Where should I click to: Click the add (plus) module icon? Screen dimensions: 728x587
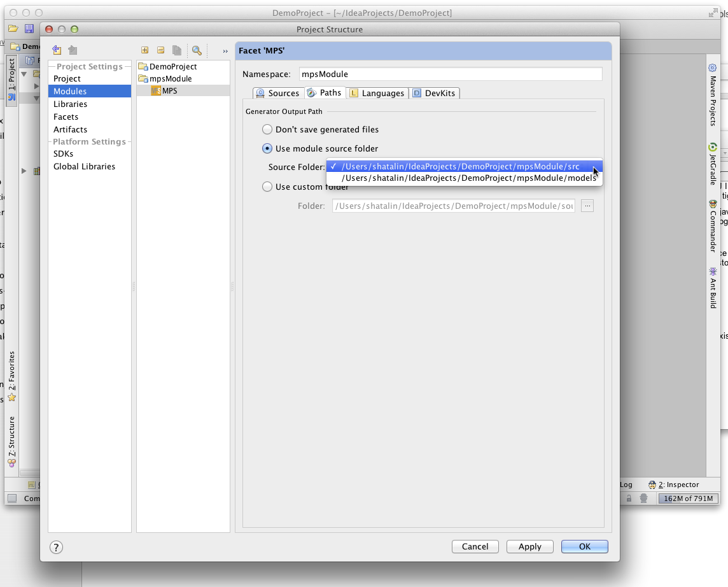145,50
